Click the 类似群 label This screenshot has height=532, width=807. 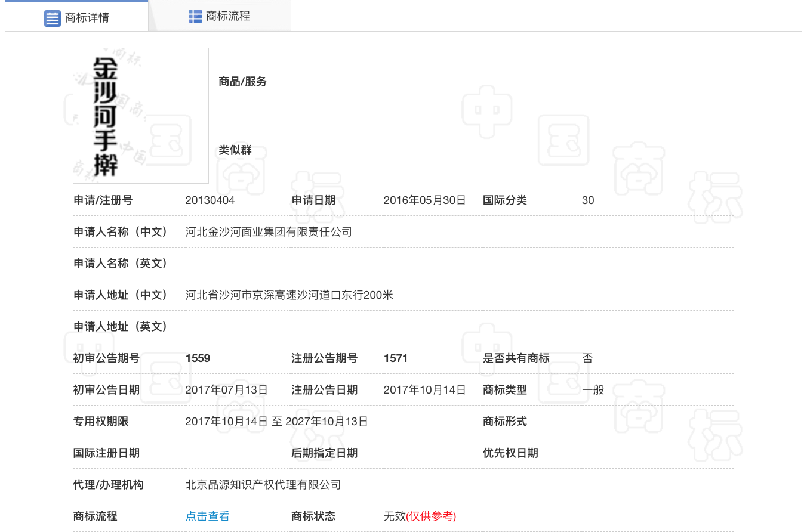click(x=235, y=150)
